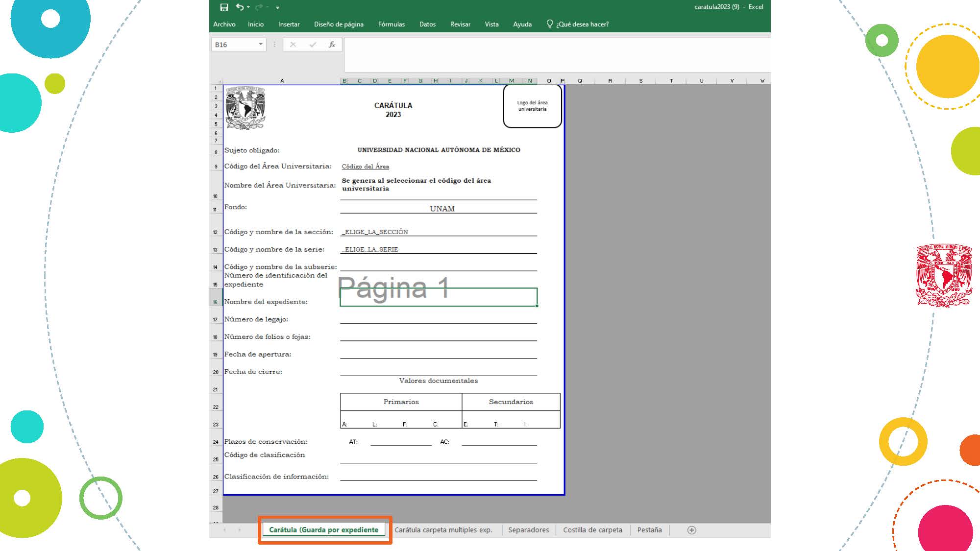Select row 22 header
This screenshot has height=551, width=980.
pyautogui.click(x=216, y=402)
